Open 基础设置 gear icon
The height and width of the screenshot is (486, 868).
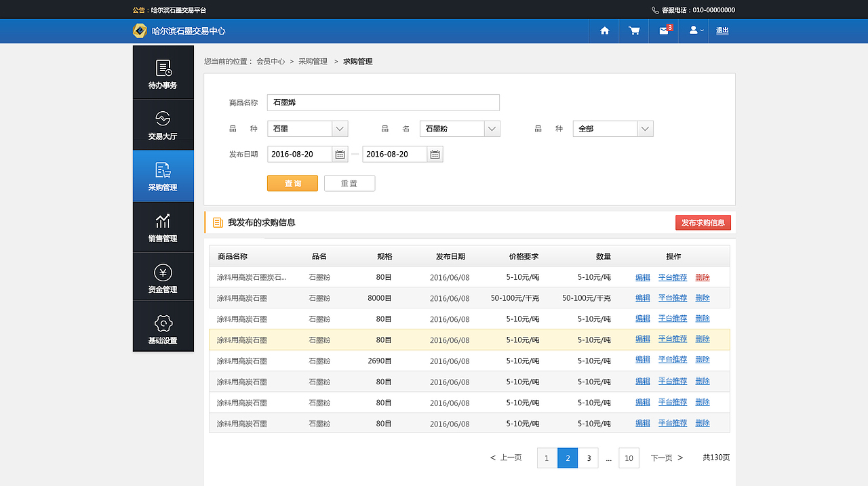point(163,326)
